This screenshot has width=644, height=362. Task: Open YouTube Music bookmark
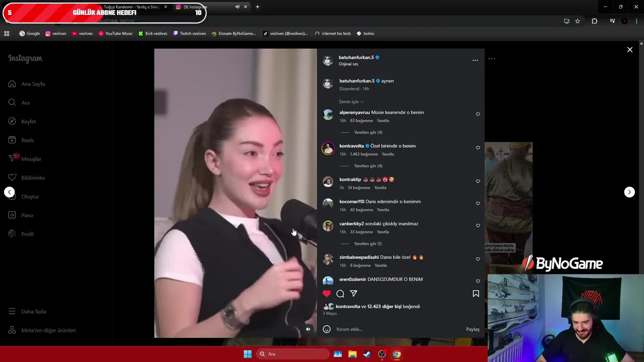(x=115, y=34)
